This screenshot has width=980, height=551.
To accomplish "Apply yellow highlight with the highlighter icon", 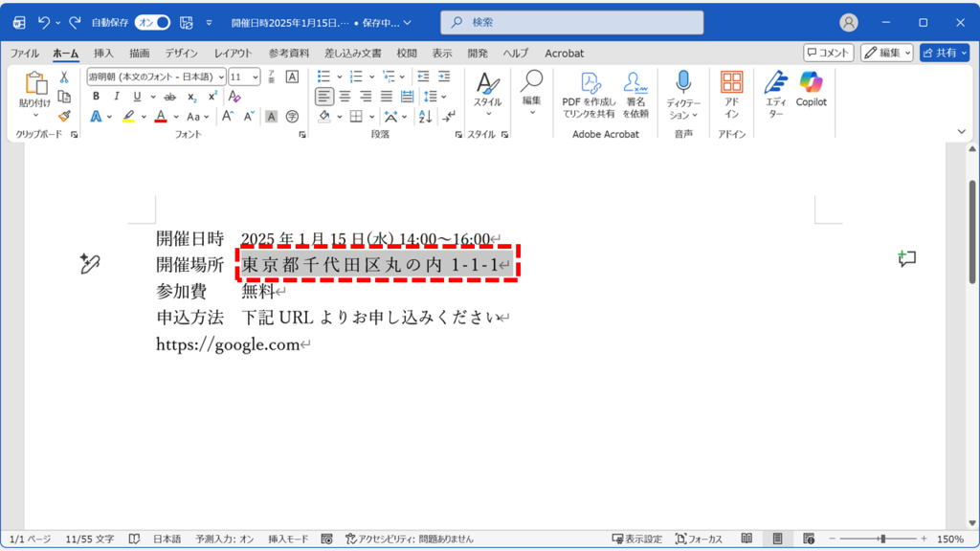I will click(129, 115).
